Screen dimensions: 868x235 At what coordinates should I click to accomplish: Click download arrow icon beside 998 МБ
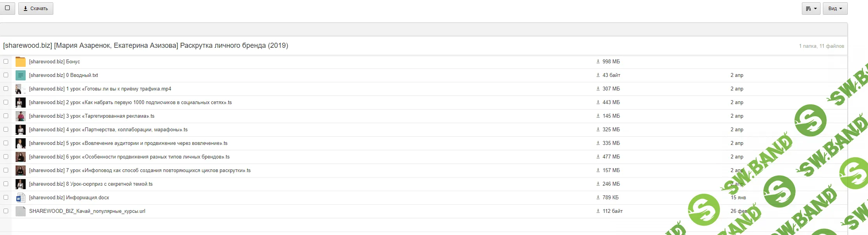[x=598, y=62]
